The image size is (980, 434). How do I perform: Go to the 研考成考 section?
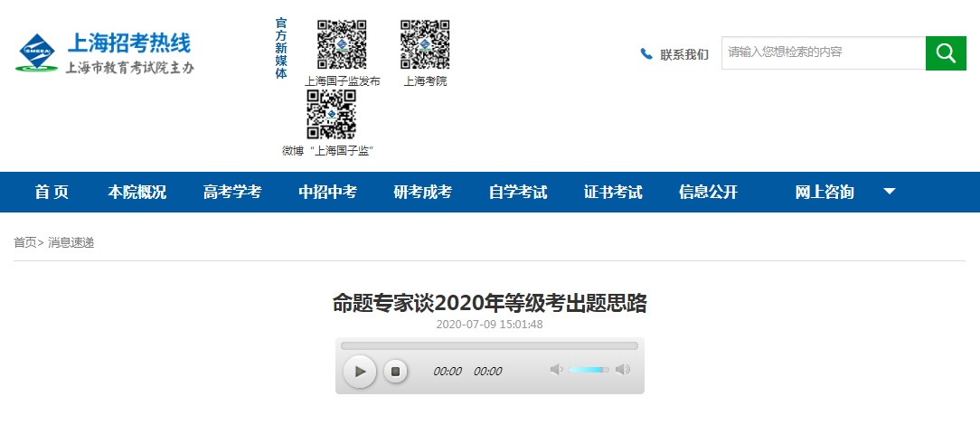pyautogui.click(x=422, y=192)
